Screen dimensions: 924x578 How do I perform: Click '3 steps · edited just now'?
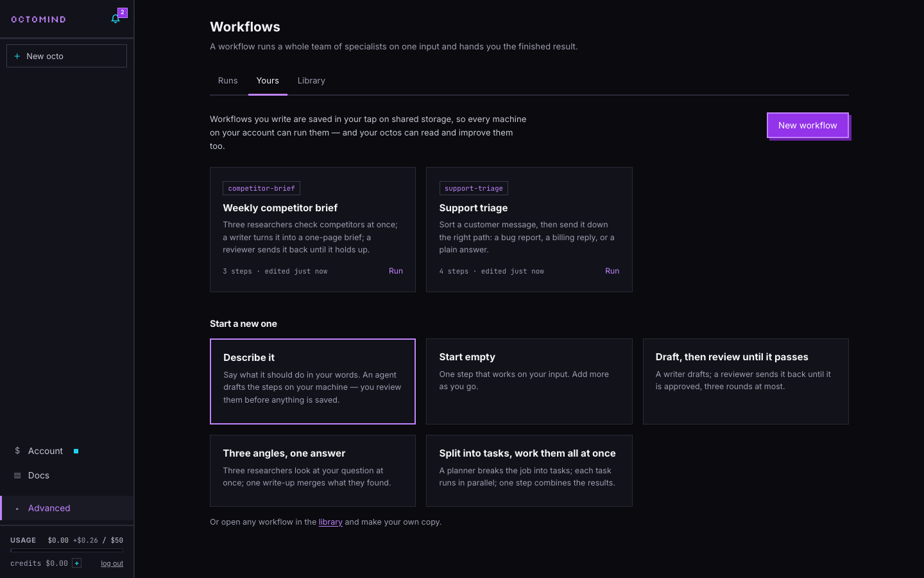[275, 272]
